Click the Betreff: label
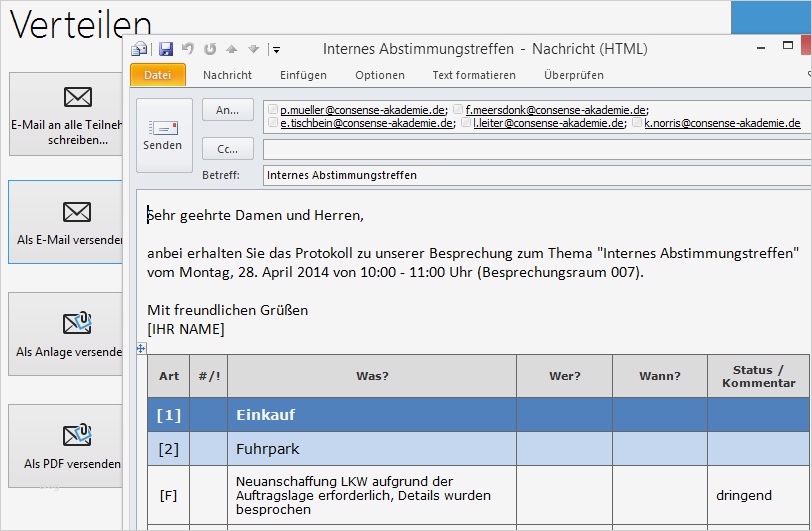This screenshot has height=531, width=812. pyautogui.click(x=221, y=175)
